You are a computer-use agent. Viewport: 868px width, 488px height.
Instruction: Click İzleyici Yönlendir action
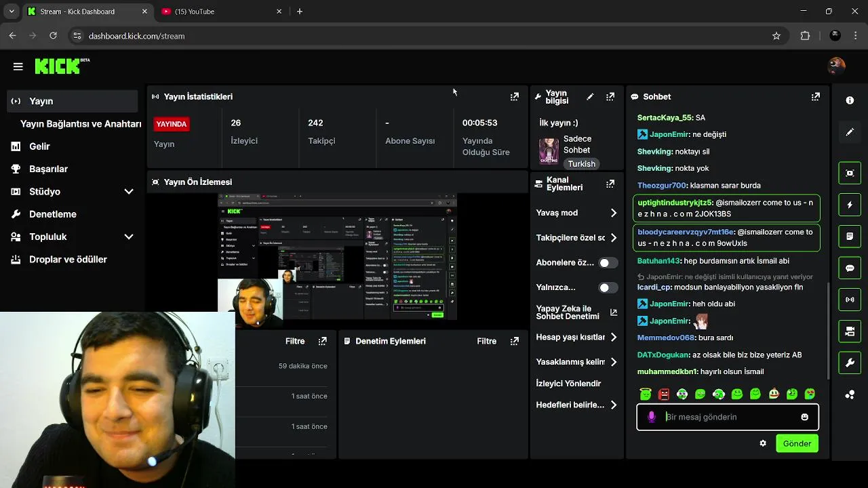pos(568,384)
